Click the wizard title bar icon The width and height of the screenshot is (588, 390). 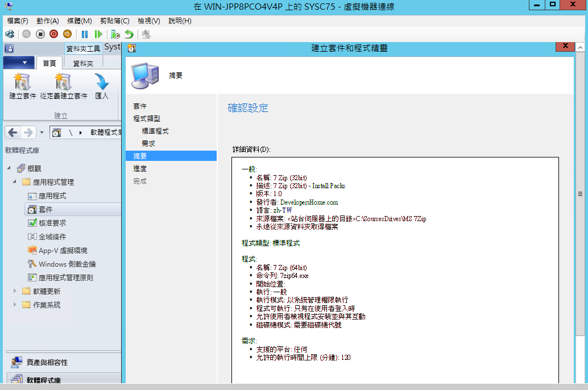(131, 48)
